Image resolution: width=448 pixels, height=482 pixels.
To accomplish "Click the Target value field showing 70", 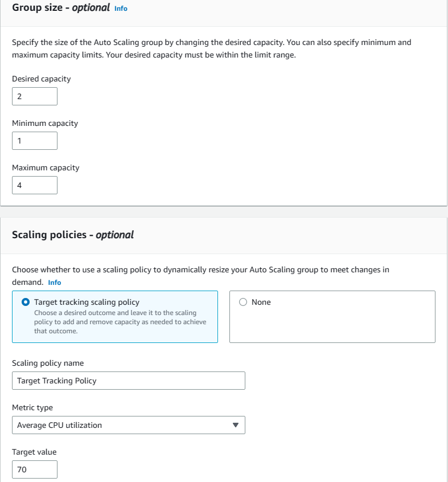I will coord(35,469).
